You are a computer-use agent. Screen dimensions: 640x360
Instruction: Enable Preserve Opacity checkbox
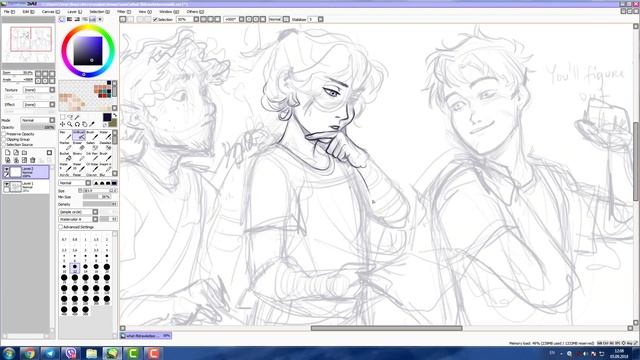4,134
